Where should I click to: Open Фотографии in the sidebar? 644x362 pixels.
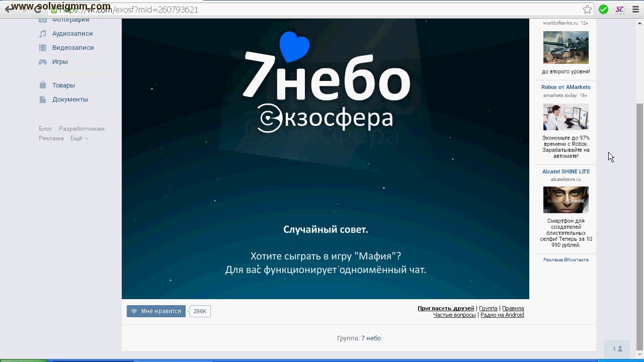click(x=70, y=20)
